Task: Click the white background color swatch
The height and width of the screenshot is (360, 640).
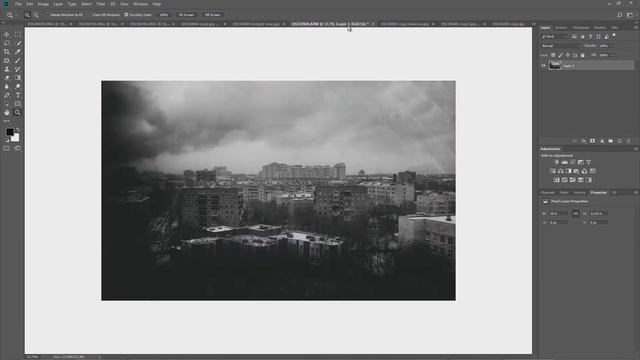Action: pyautogui.click(x=16, y=138)
